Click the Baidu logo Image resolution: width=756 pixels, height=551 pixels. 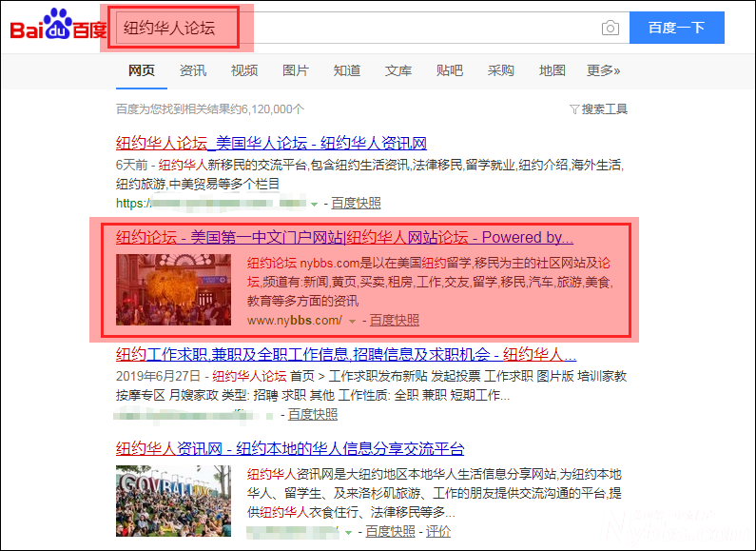tap(58, 25)
